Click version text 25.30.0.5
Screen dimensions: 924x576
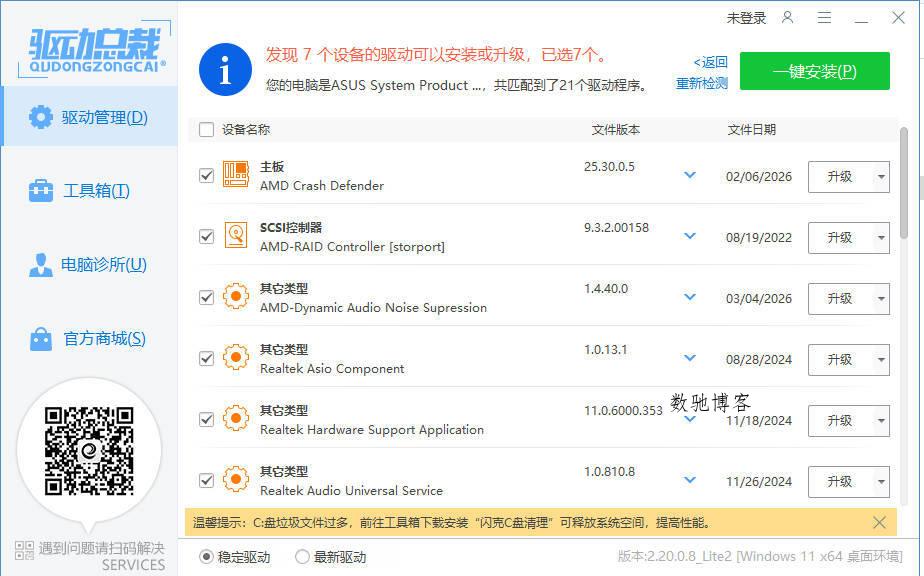[609, 167]
